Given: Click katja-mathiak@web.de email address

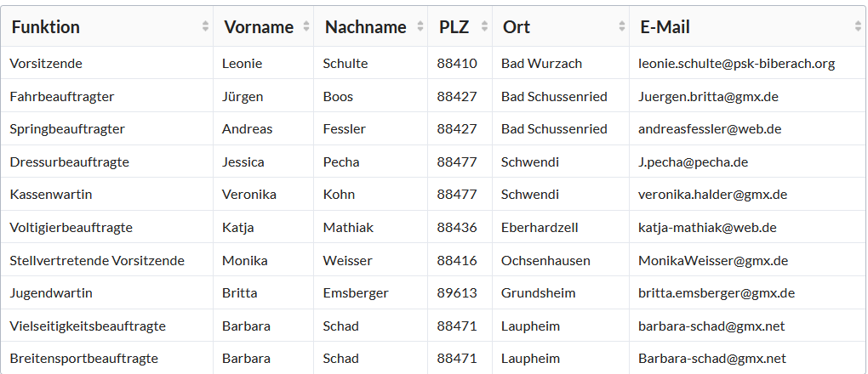Looking at the screenshot, I should tap(707, 228).
